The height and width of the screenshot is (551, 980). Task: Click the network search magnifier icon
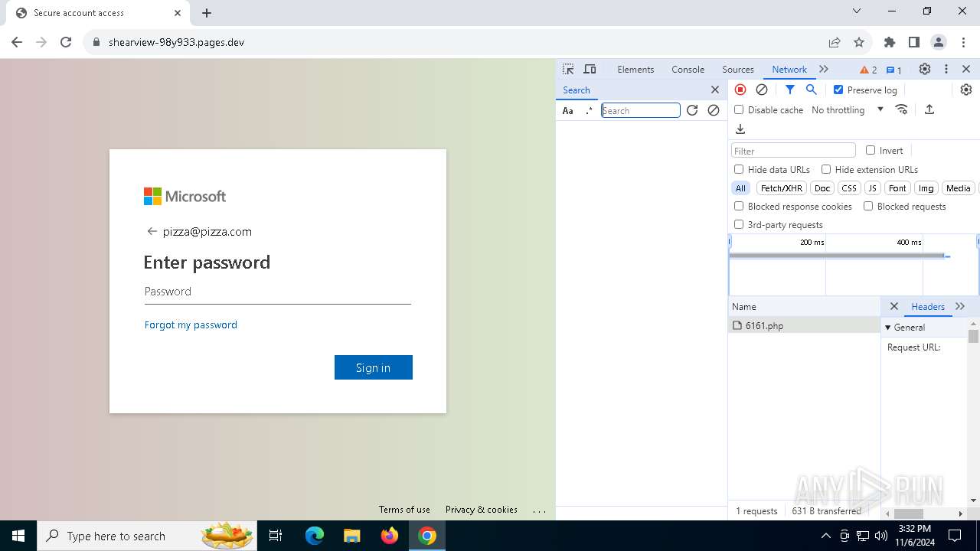tap(812, 90)
